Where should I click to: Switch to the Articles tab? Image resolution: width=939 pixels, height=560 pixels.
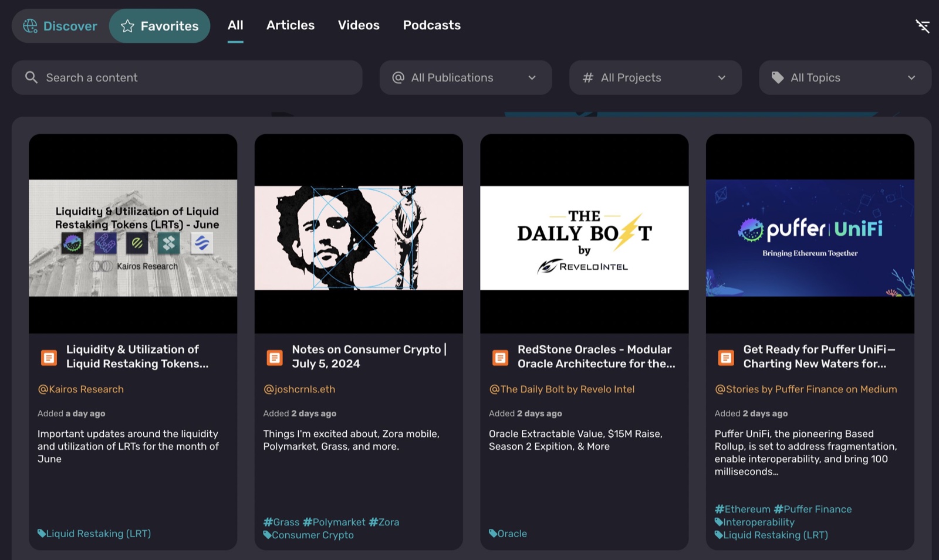[291, 25]
